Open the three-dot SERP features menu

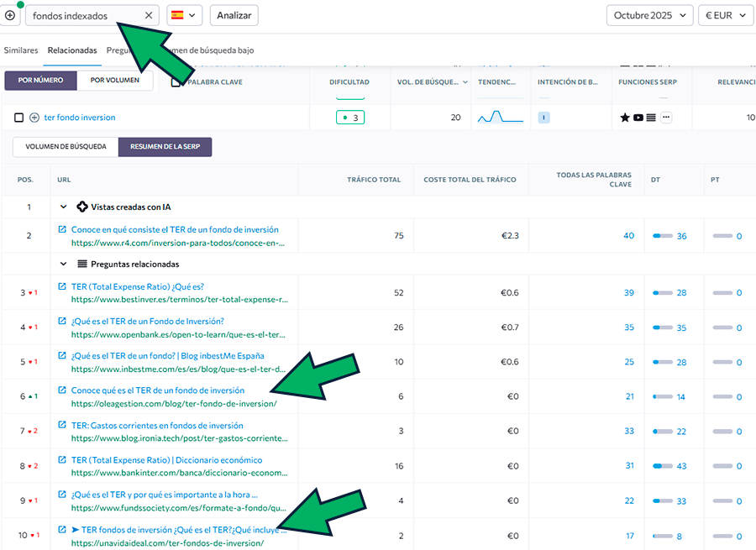(666, 118)
